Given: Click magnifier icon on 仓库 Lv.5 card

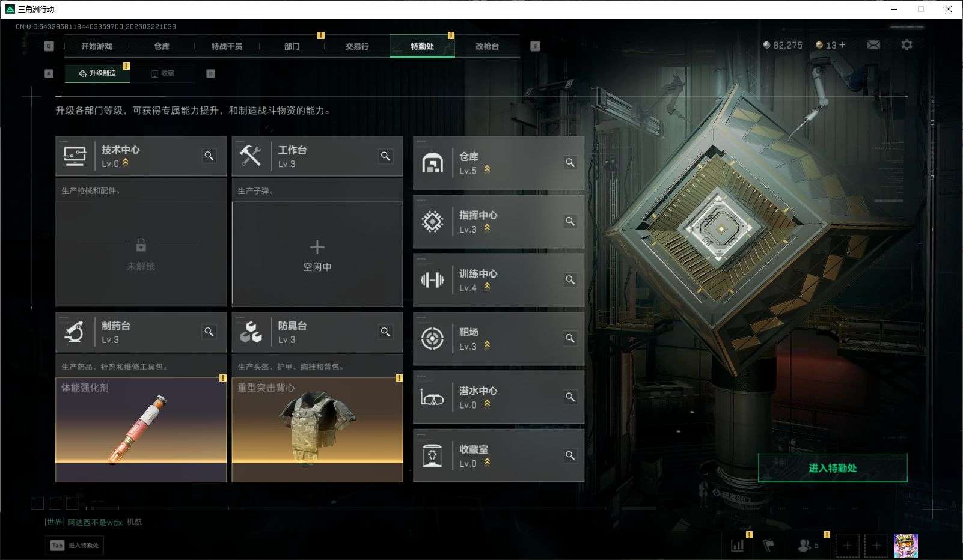Looking at the screenshot, I should 570,163.
